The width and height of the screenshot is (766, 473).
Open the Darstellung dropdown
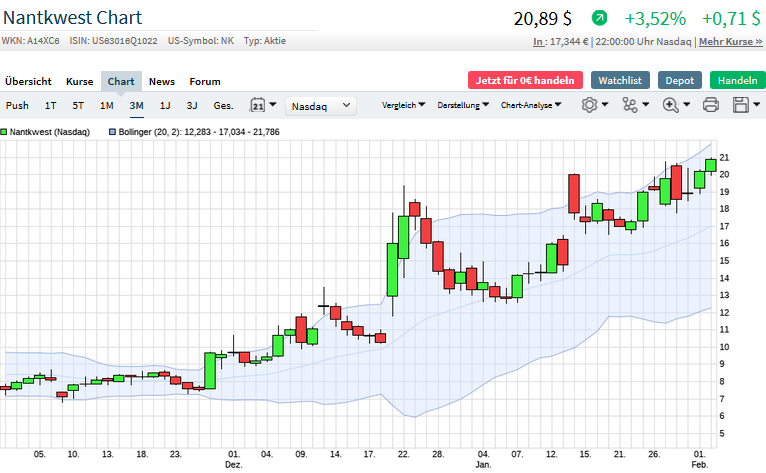[x=463, y=105]
